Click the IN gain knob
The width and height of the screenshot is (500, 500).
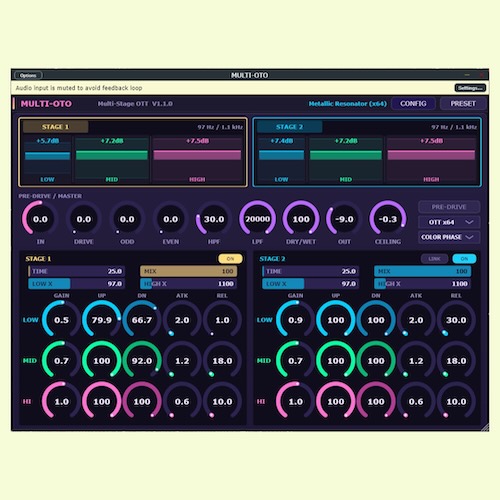pyautogui.click(x=40, y=219)
